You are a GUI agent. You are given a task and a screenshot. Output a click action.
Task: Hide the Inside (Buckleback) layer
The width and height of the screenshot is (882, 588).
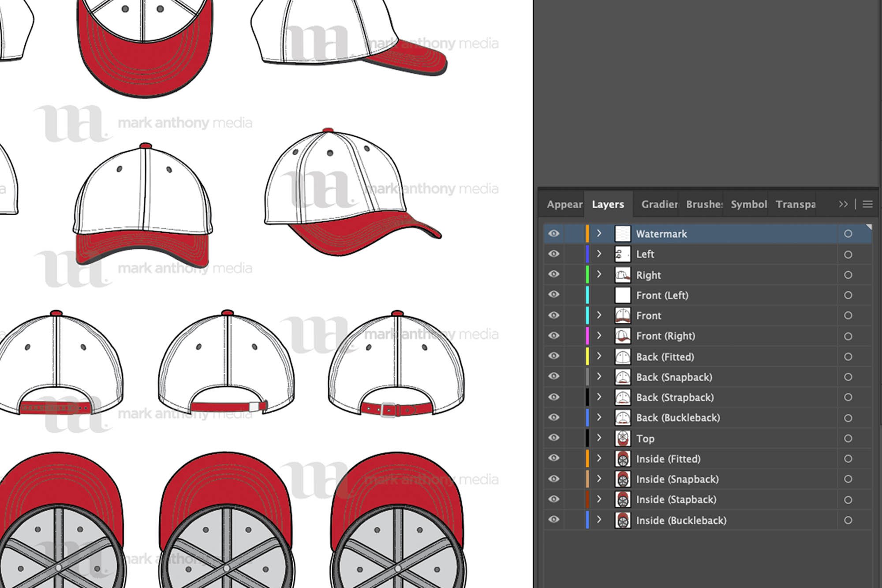553,520
